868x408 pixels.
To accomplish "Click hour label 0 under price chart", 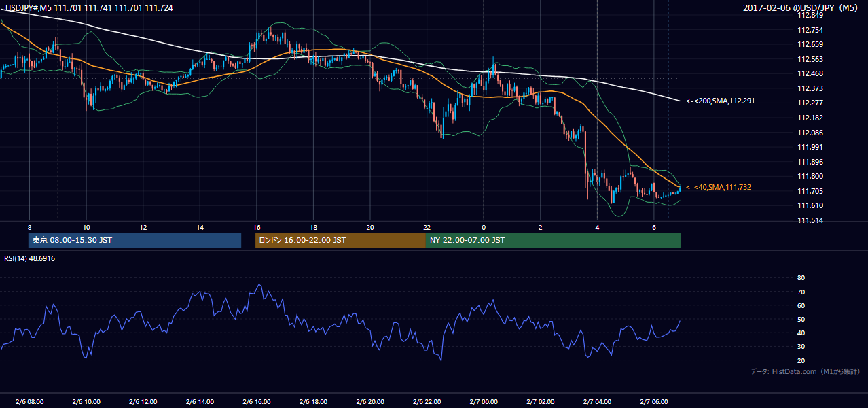I will click(484, 227).
